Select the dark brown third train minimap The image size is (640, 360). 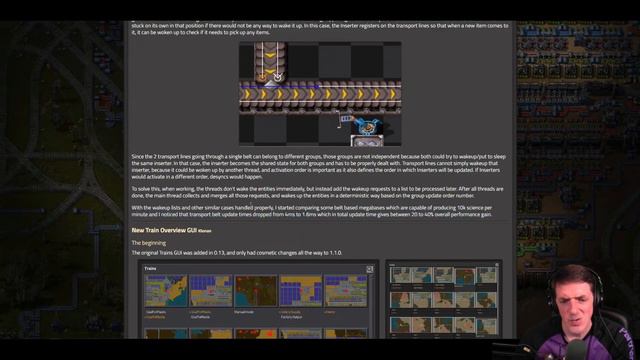point(256,291)
